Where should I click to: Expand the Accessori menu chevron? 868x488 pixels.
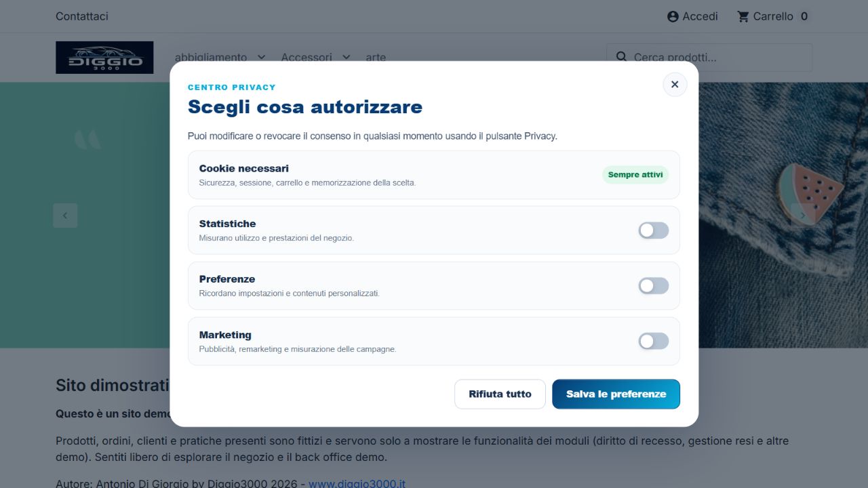[x=347, y=58]
